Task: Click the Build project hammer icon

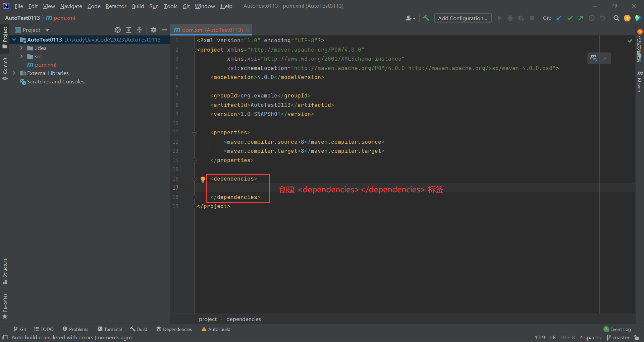Action: point(426,18)
